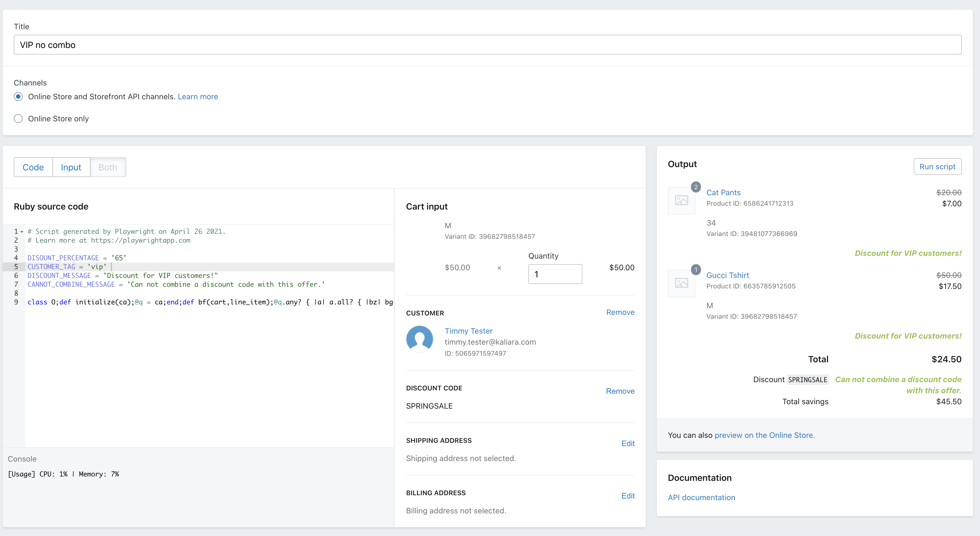
Task: Switch to the Code tab
Action: click(33, 167)
